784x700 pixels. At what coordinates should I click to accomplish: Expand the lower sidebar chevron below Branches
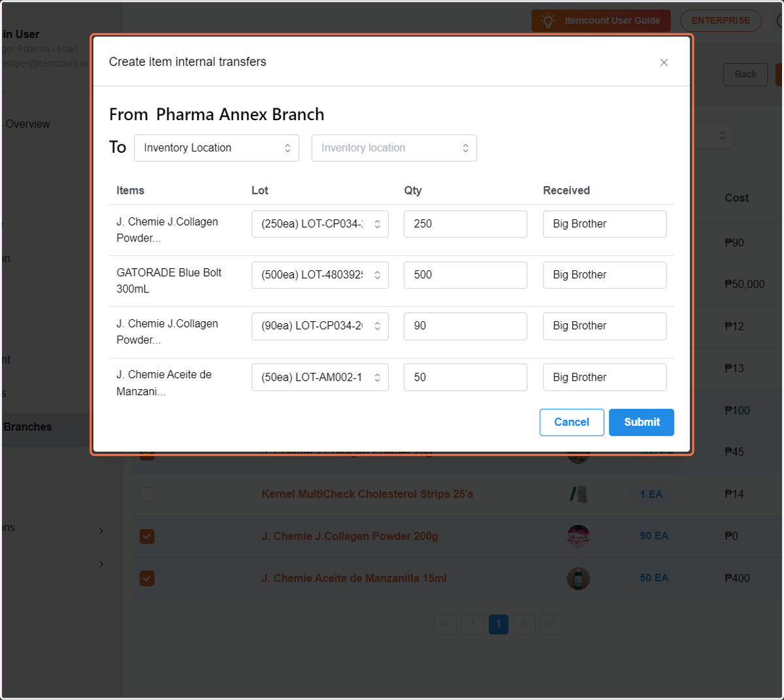coord(101,564)
